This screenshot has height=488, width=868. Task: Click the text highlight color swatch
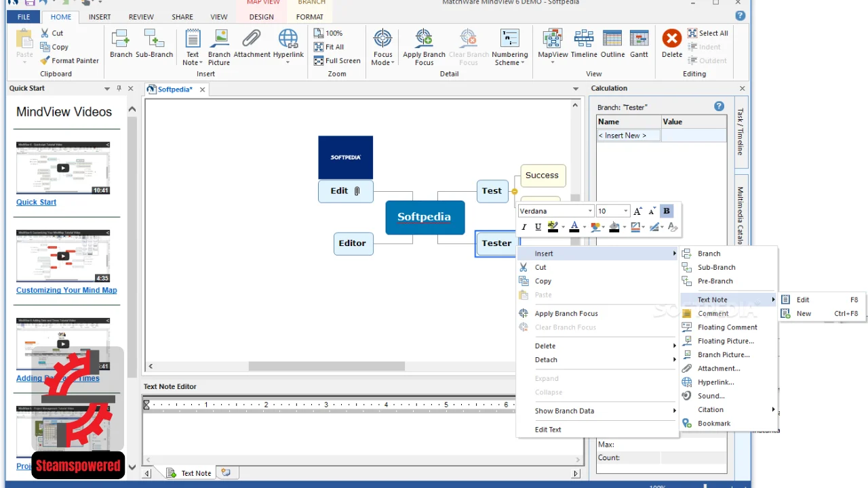pos(553,227)
